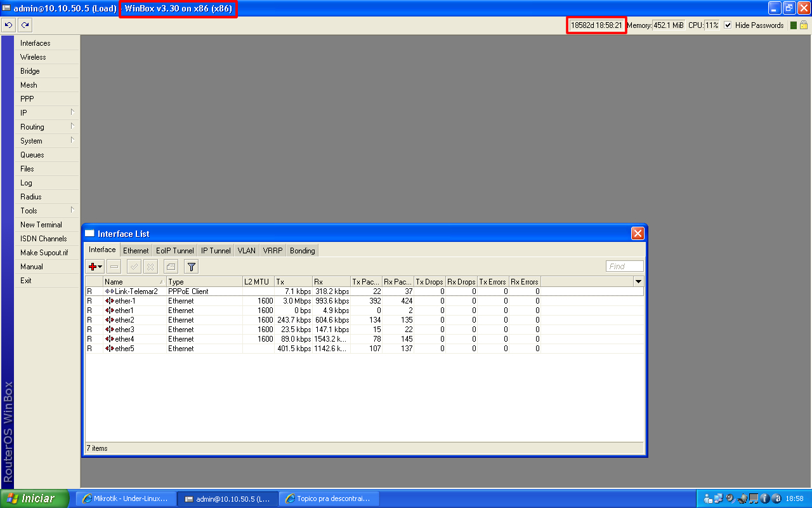
Task: Switch to the IP Tunnel tab
Action: tap(216, 251)
